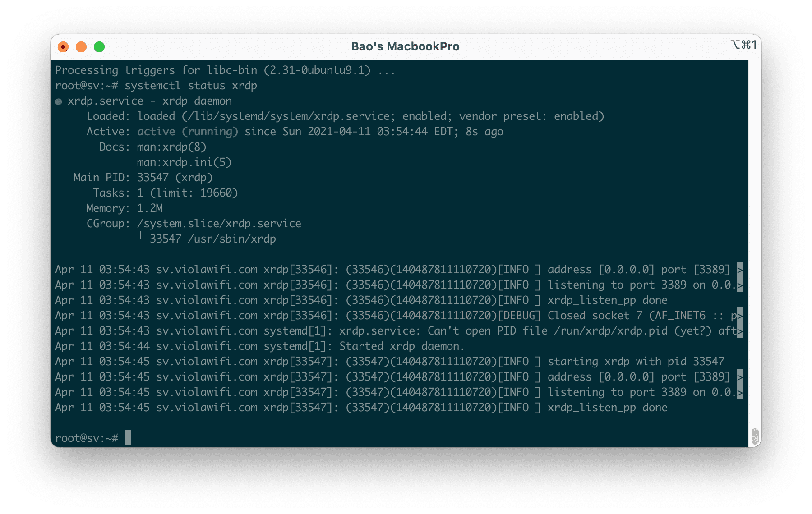Click the truncation arrow on the DEBUG log line
Viewport: 812px width, 514px height.
tap(740, 316)
